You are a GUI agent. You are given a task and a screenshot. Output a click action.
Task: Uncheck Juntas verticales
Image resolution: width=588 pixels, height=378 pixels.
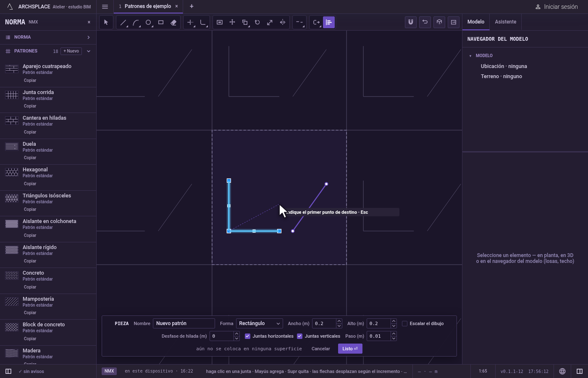(299, 336)
